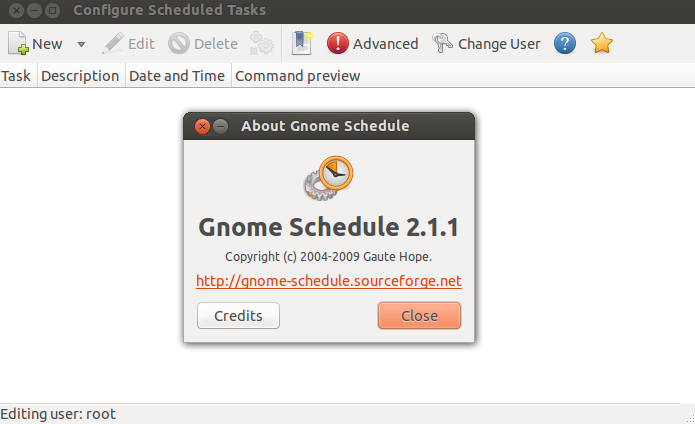Click the run task gears icon
This screenshot has height=424, width=695.
262,43
